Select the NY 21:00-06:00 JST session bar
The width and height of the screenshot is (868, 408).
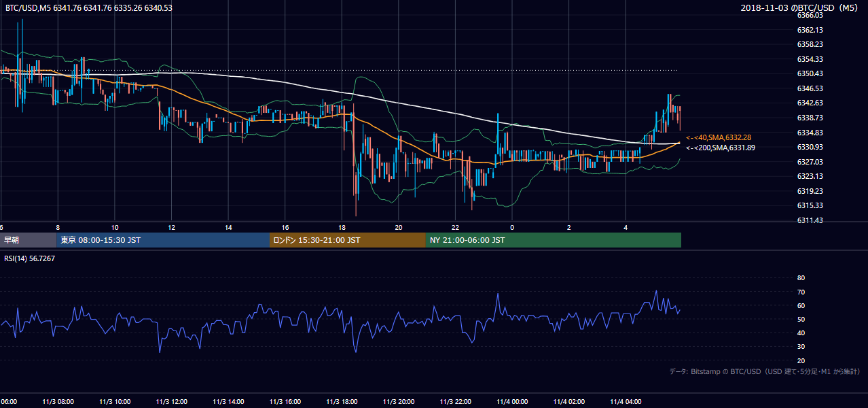(554, 240)
